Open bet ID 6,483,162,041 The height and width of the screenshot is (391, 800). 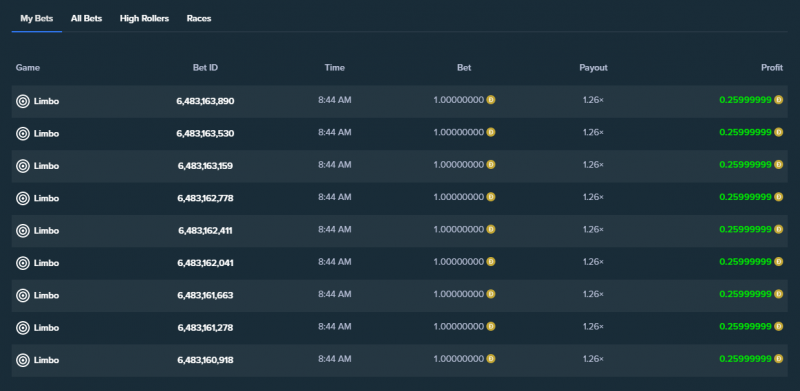click(x=206, y=263)
